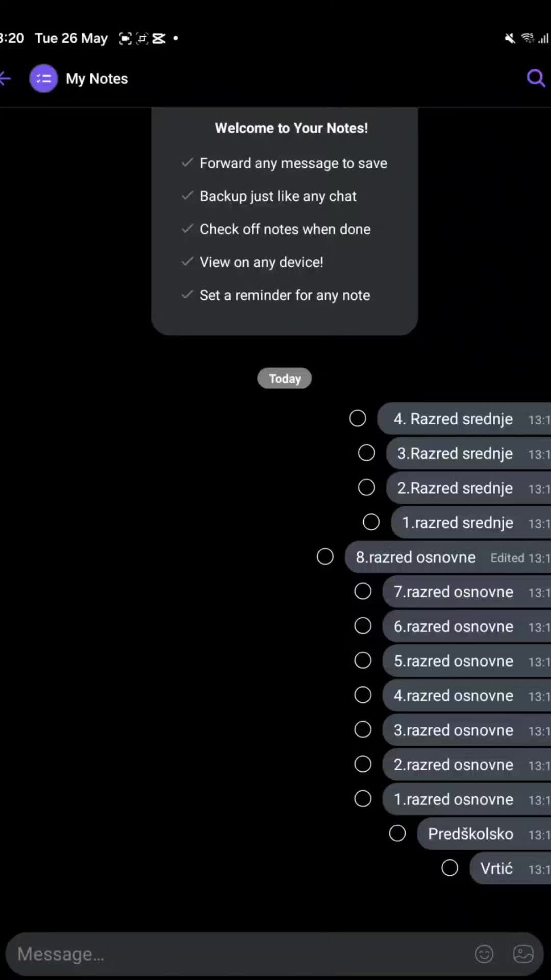Go back using the arrow icon

[5, 79]
